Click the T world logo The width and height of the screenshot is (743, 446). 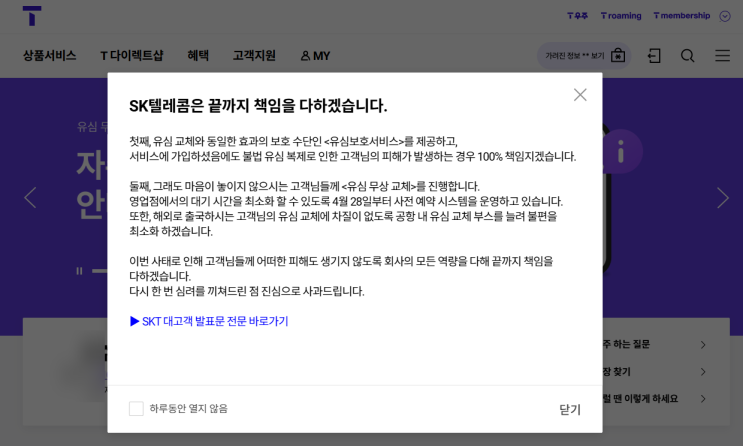pos(32,16)
